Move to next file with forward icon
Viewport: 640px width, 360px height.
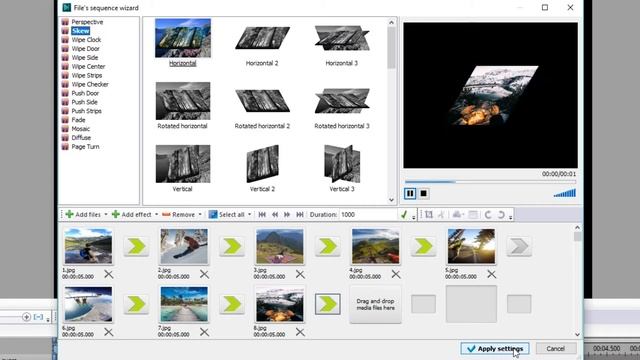pos(287,215)
